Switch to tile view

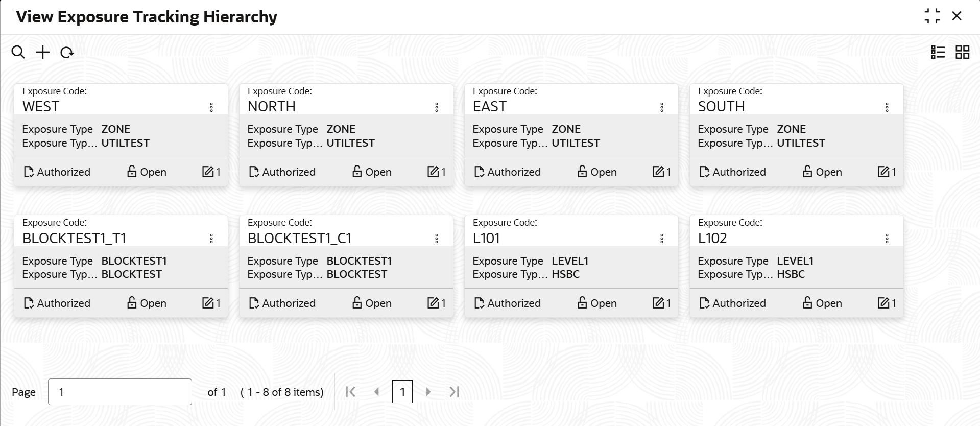pyautogui.click(x=962, y=52)
